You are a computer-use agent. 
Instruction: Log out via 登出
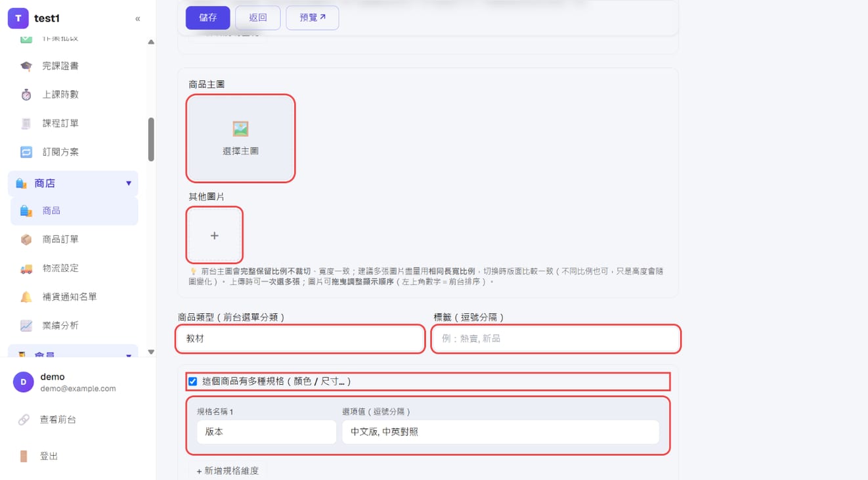click(x=49, y=456)
